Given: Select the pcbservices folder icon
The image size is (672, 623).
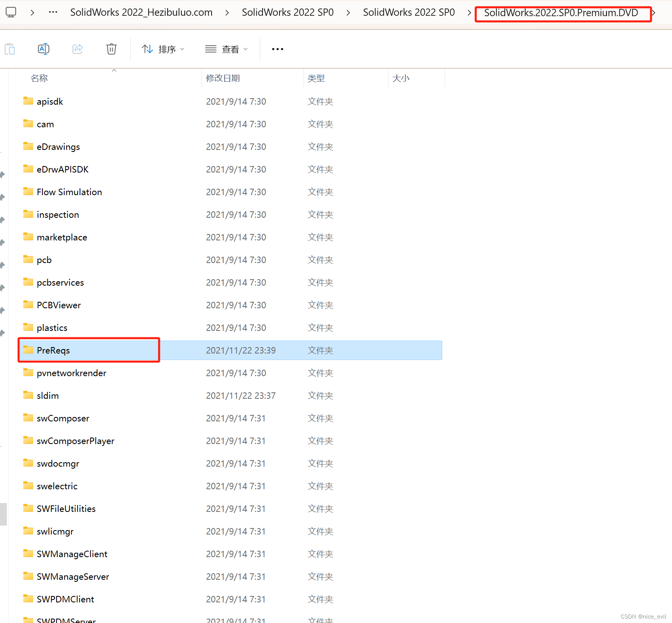Looking at the screenshot, I should [28, 282].
